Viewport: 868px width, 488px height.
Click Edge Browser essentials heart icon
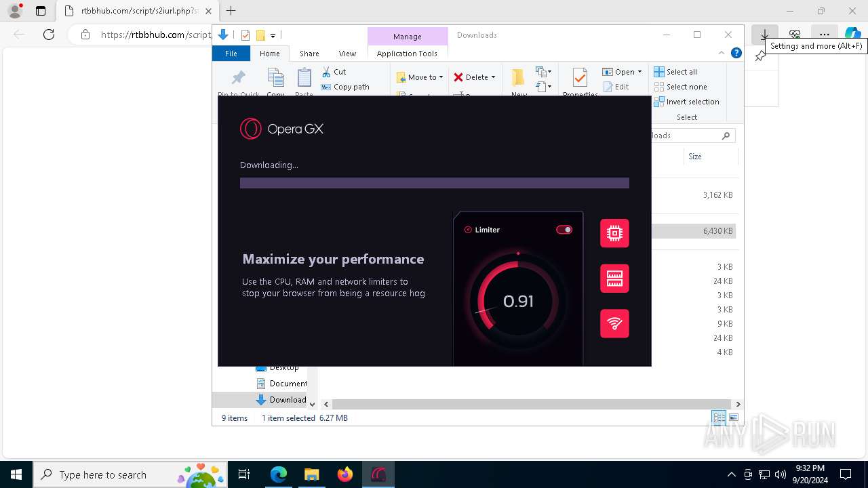(x=795, y=35)
